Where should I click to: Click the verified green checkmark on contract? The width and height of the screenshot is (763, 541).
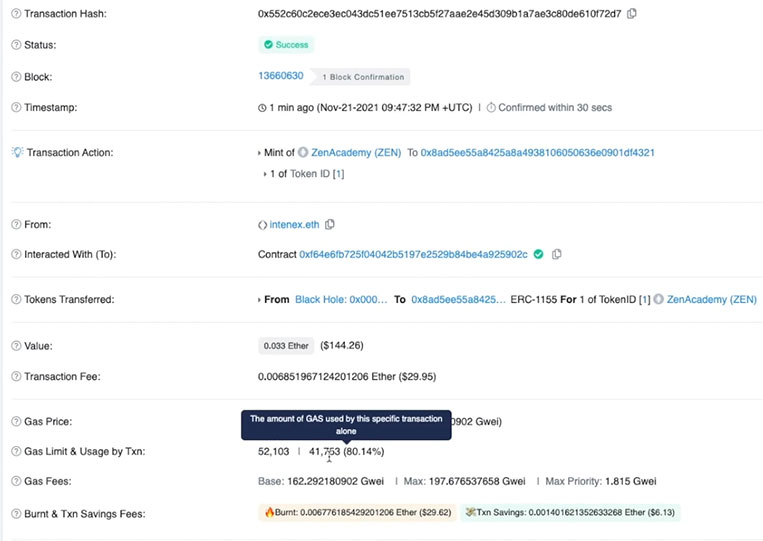[538, 254]
